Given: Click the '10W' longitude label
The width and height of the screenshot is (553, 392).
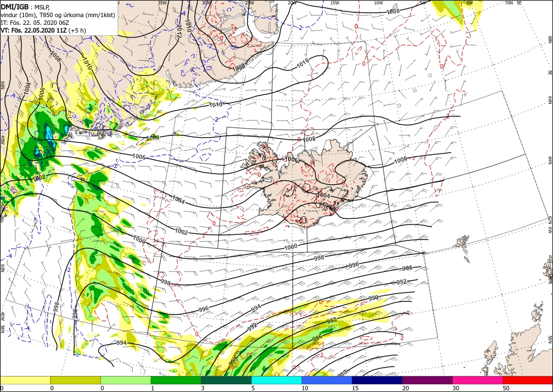Looking at the screenshot, I should pyautogui.click(x=378, y=3).
